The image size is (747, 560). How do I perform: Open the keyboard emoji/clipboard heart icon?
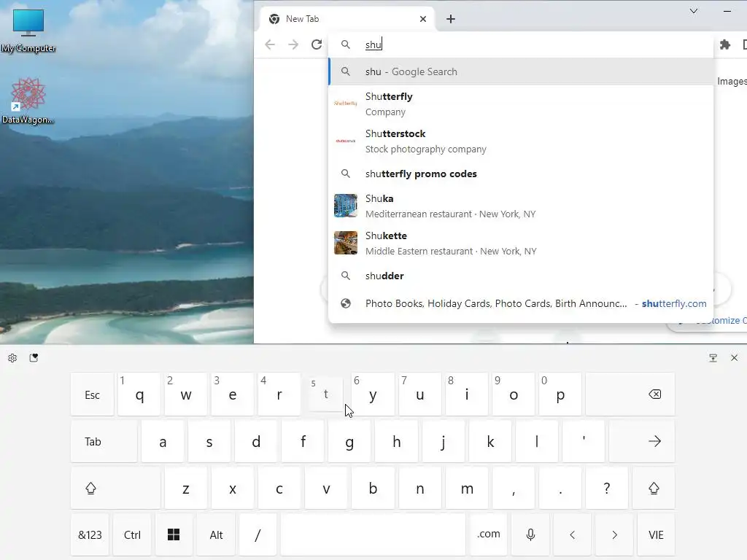point(34,358)
